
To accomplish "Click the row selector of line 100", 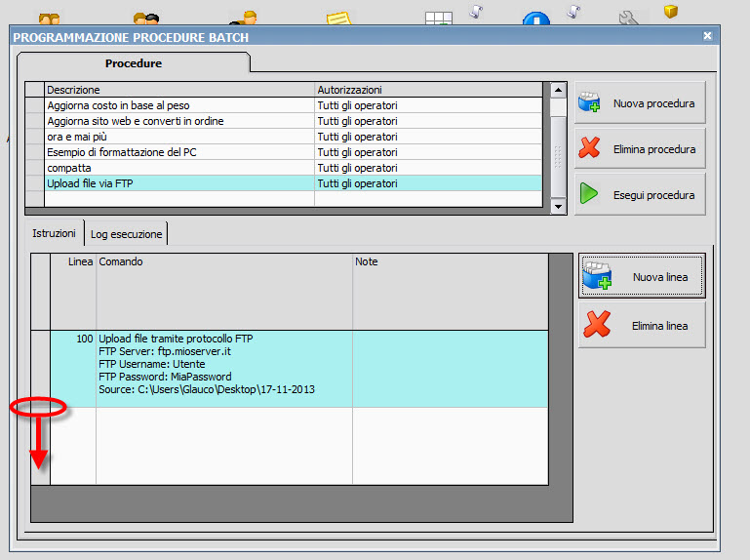I will [x=41, y=369].
